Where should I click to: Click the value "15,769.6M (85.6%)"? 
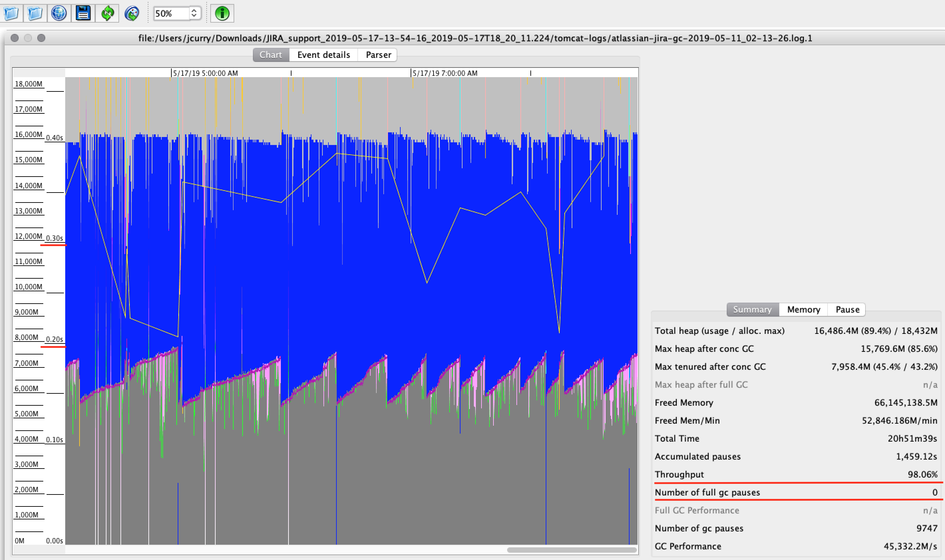(899, 349)
